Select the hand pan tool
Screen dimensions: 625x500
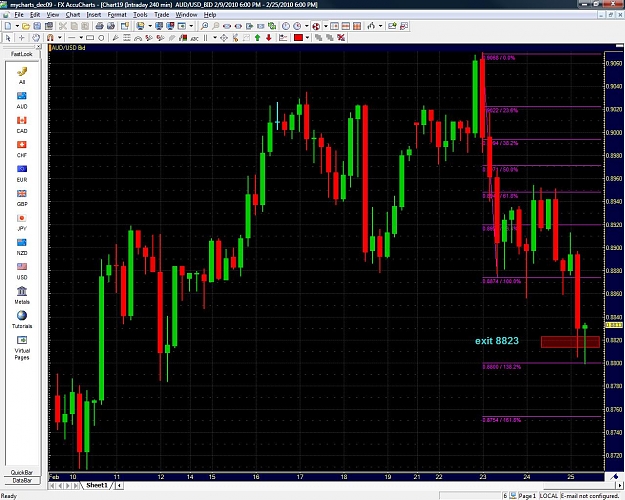coord(36,38)
